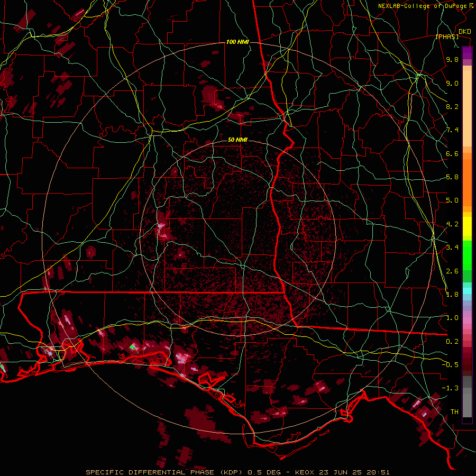Click the 20:51 timestamp

click(378, 472)
